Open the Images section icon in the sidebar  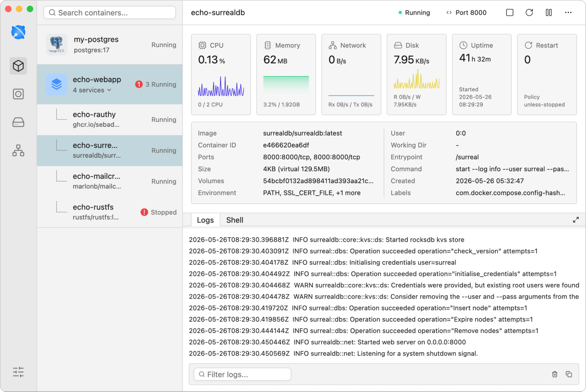[18, 94]
